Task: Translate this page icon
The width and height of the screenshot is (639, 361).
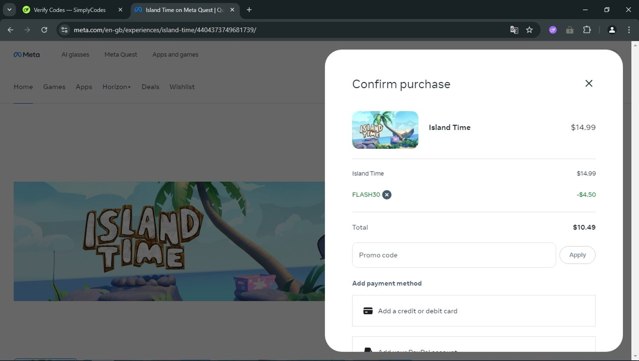Action: click(x=514, y=30)
